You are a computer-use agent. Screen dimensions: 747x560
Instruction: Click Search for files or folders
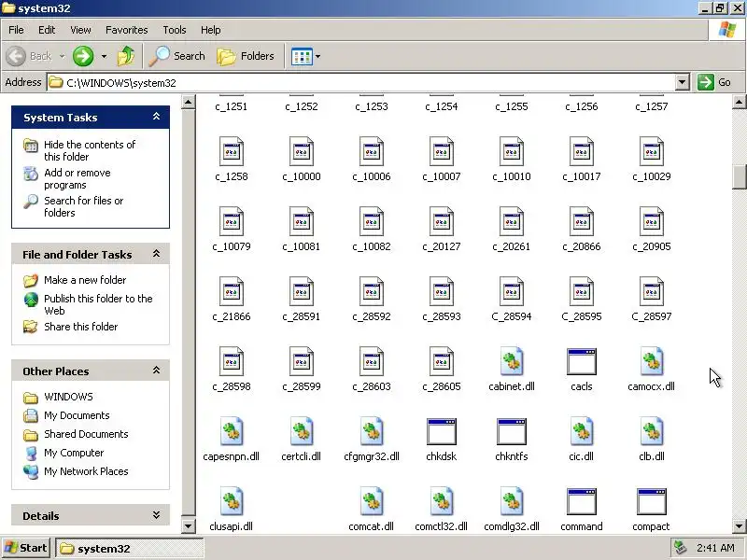[83, 206]
